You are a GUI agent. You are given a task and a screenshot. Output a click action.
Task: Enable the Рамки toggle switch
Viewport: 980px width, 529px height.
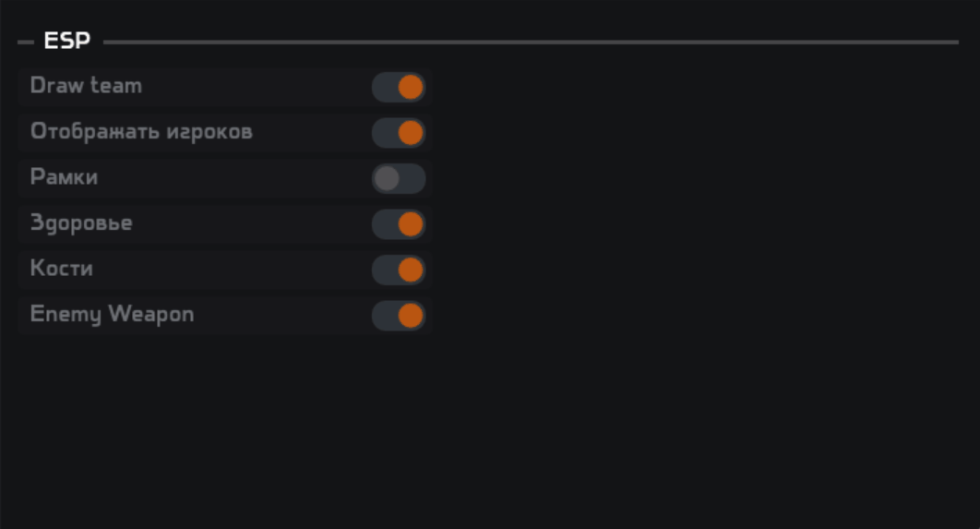[x=399, y=179]
